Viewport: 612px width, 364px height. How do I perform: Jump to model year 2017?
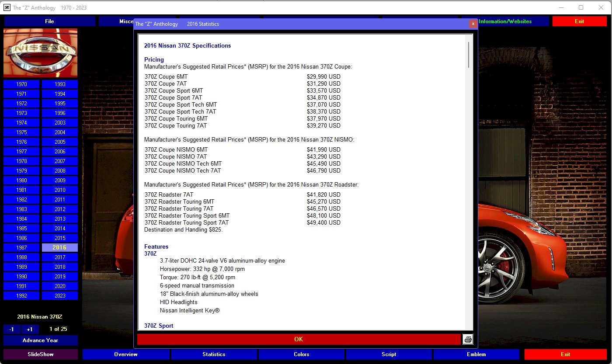tap(60, 257)
